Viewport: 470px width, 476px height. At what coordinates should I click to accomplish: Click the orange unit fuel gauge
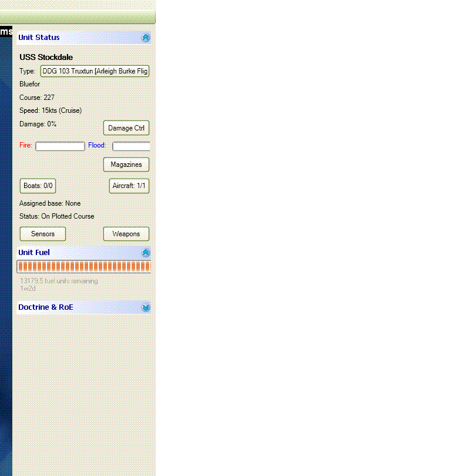tap(84, 267)
